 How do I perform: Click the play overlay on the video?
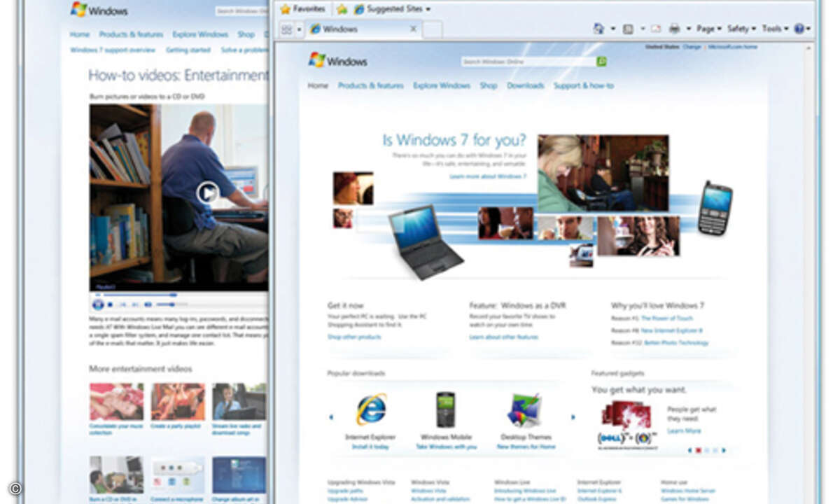click(x=207, y=192)
